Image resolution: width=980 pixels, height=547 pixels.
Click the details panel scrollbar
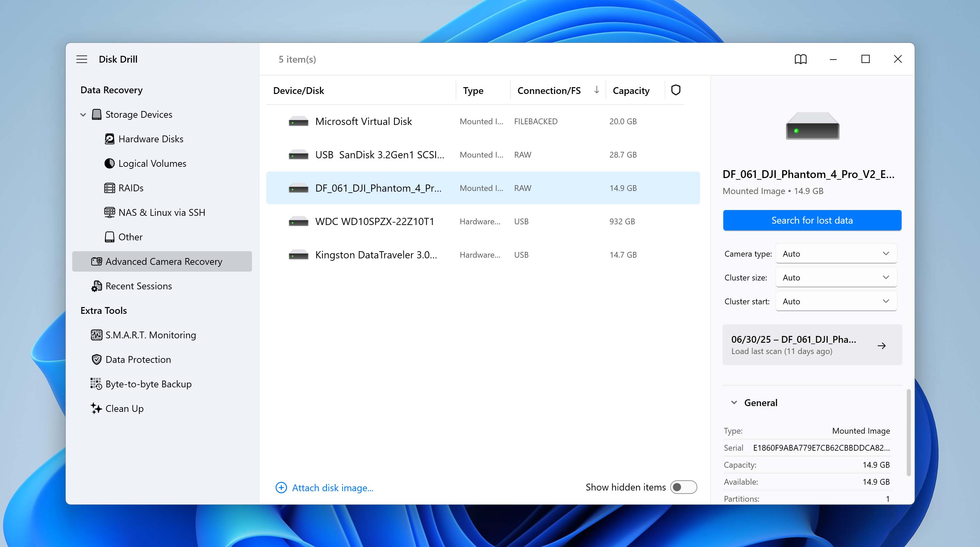click(x=908, y=432)
